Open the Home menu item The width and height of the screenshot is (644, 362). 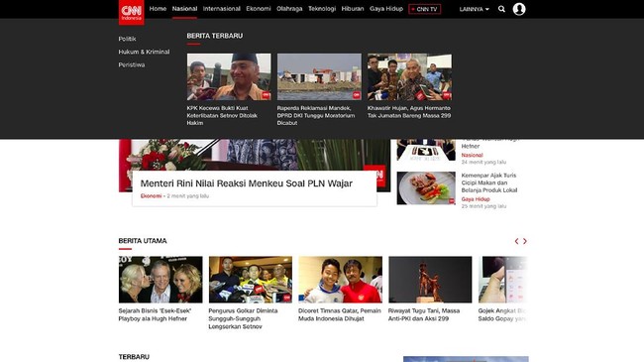158,9
